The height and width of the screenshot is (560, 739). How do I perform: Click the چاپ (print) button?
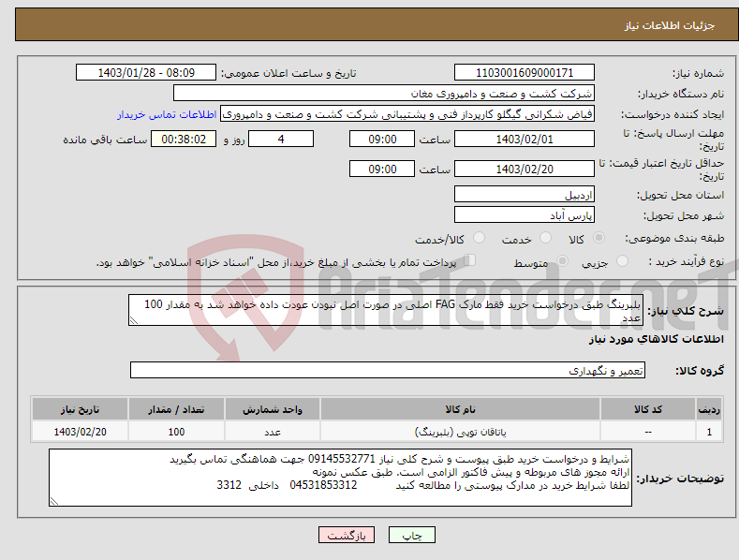(x=411, y=535)
